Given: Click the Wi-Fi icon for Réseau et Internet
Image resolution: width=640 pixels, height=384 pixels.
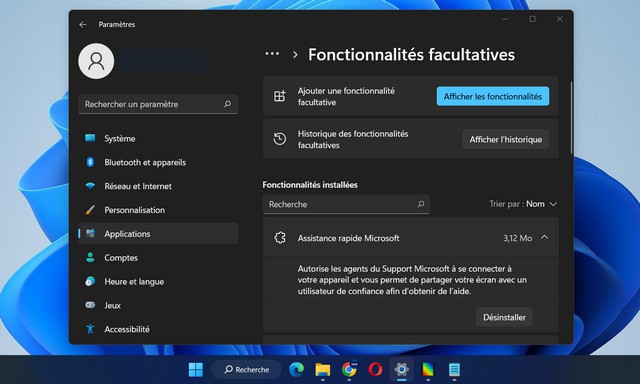Looking at the screenshot, I should click(x=90, y=186).
